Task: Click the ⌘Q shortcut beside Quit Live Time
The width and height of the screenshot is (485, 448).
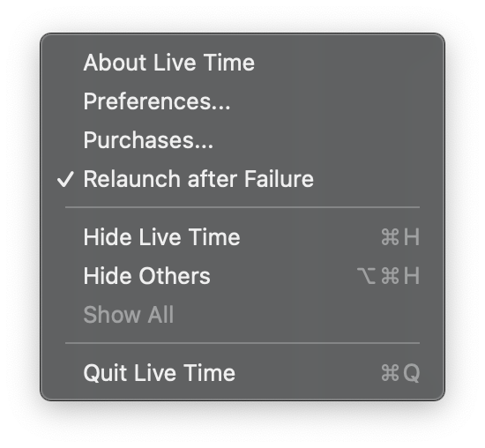Action: tap(400, 372)
